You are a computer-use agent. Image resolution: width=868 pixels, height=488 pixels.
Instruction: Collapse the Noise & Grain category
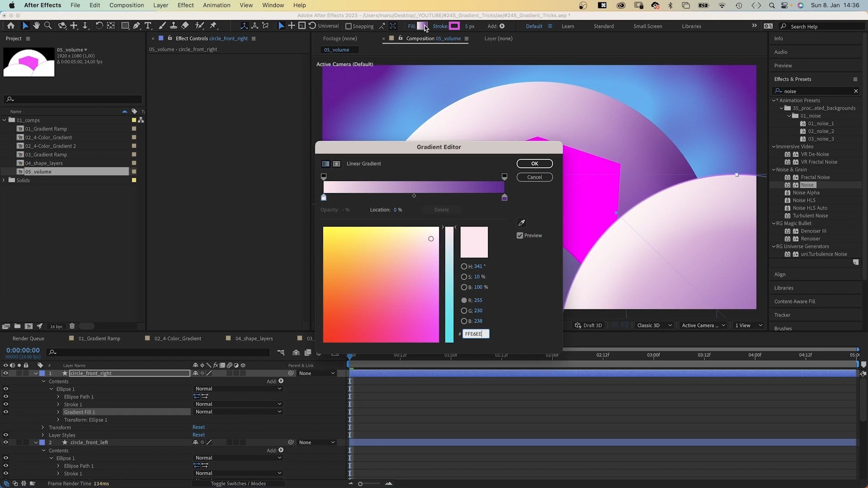[x=774, y=170]
